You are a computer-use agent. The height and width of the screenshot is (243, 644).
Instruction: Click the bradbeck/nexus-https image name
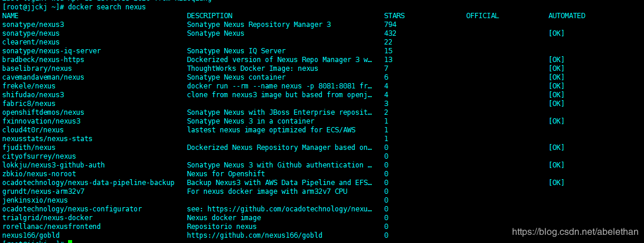(43, 60)
